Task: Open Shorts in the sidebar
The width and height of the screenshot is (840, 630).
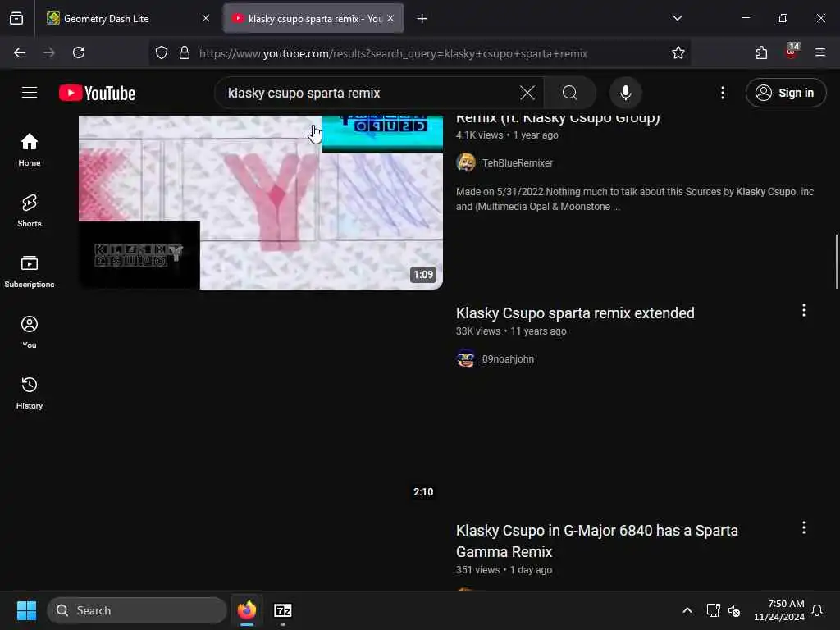Action: point(30,210)
